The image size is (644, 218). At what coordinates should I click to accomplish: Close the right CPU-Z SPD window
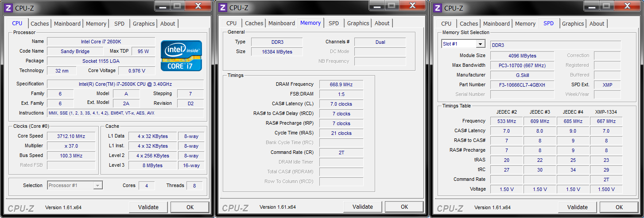[x=627, y=5]
